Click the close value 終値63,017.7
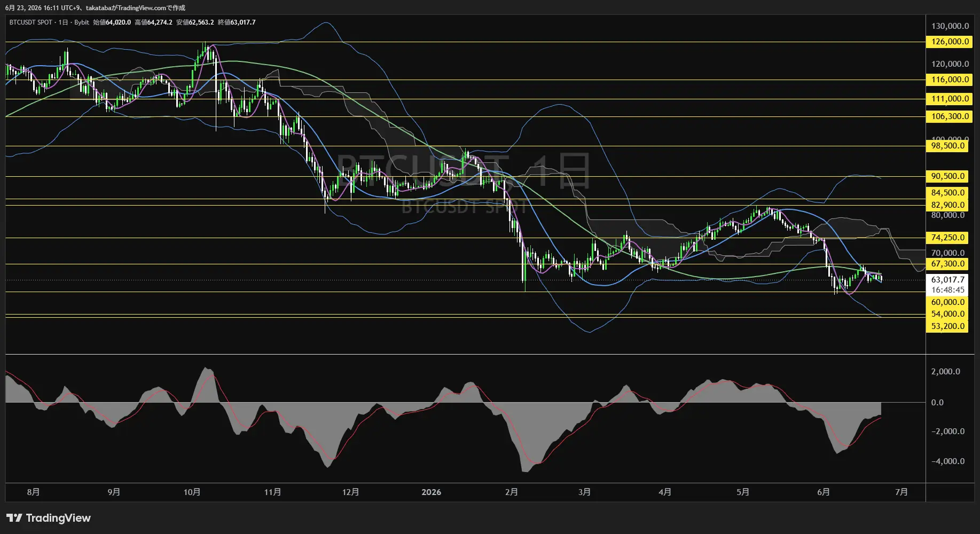 237,22
